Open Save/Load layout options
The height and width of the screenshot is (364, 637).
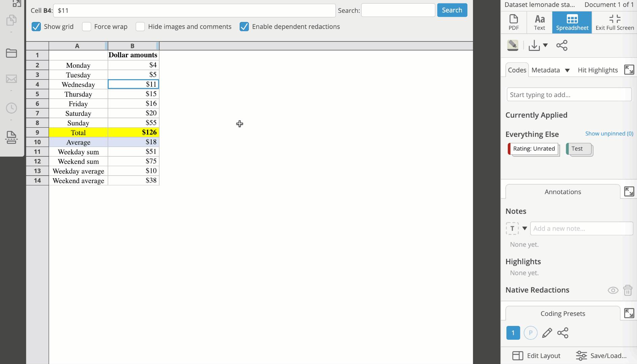(x=601, y=356)
